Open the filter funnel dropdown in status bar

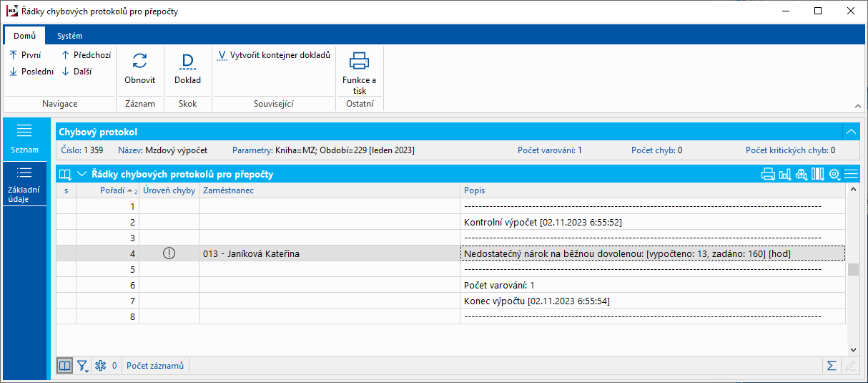(x=84, y=366)
